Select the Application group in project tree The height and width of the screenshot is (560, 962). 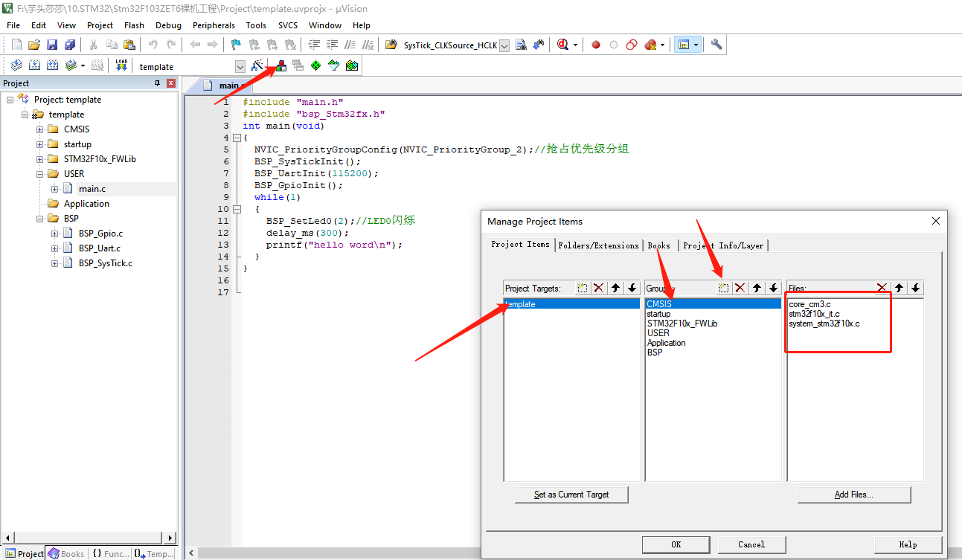(x=86, y=204)
